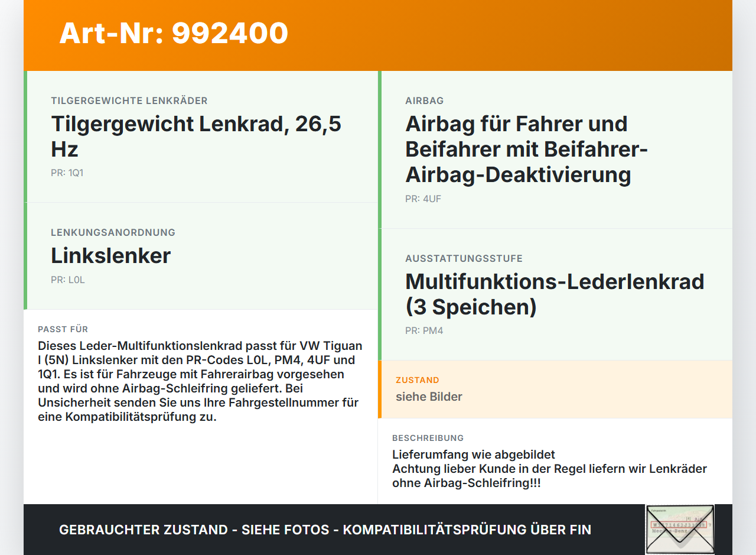Click the orange ZUSTAND label
The image size is (756, 555).
pyautogui.click(x=418, y=380)
